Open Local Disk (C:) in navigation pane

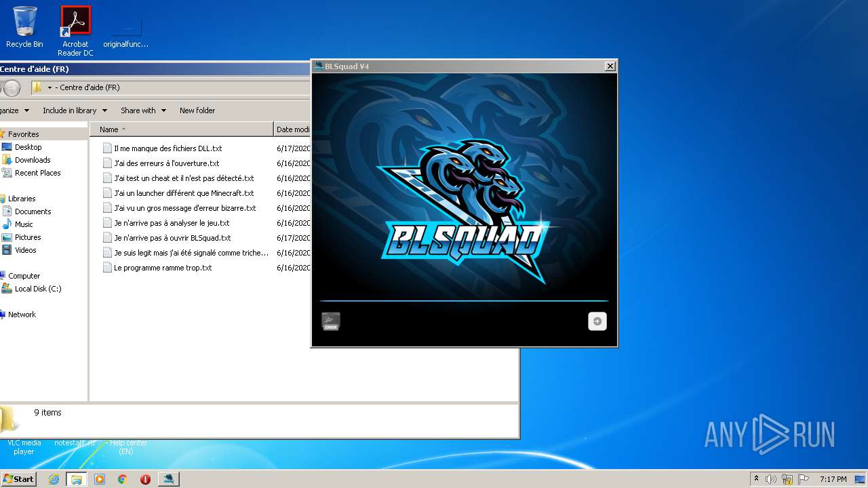click(38, 289)
